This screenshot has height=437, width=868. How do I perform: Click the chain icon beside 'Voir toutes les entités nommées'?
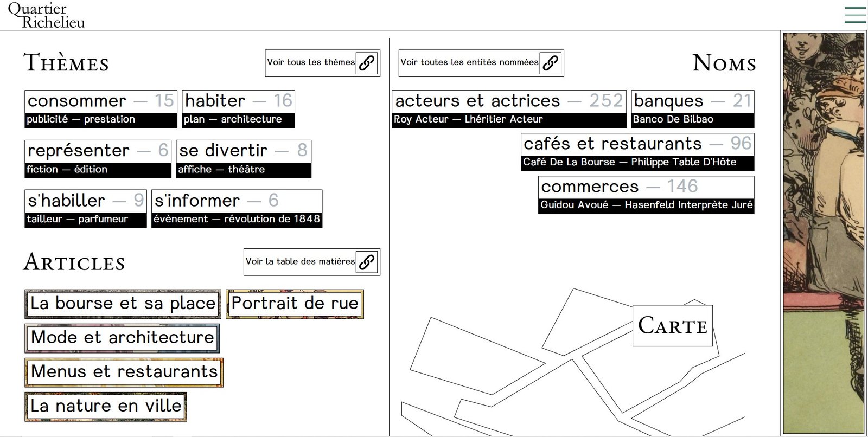[550, 63]
